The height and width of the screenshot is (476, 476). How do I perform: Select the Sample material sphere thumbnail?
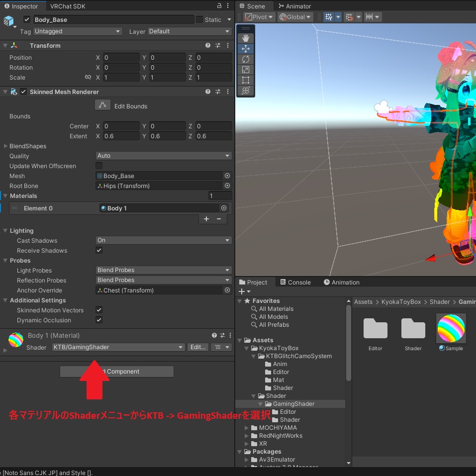[x=451, y=328]
